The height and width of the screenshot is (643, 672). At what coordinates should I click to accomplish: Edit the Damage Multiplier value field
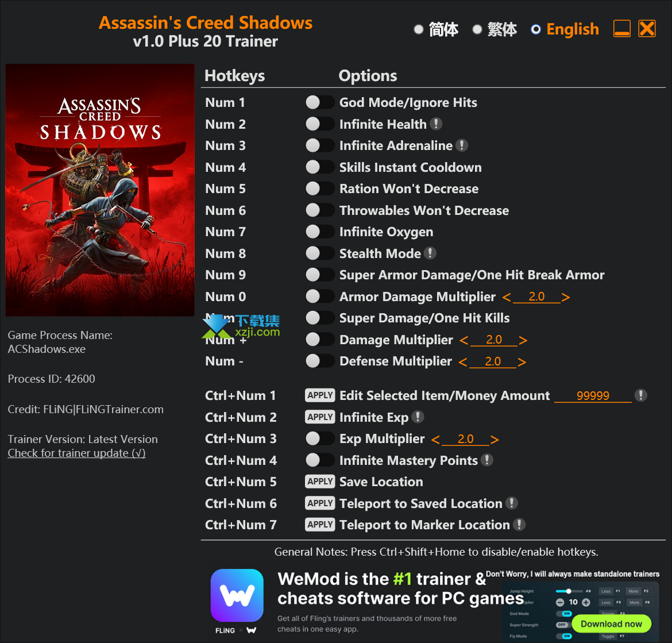click(494, 340)
